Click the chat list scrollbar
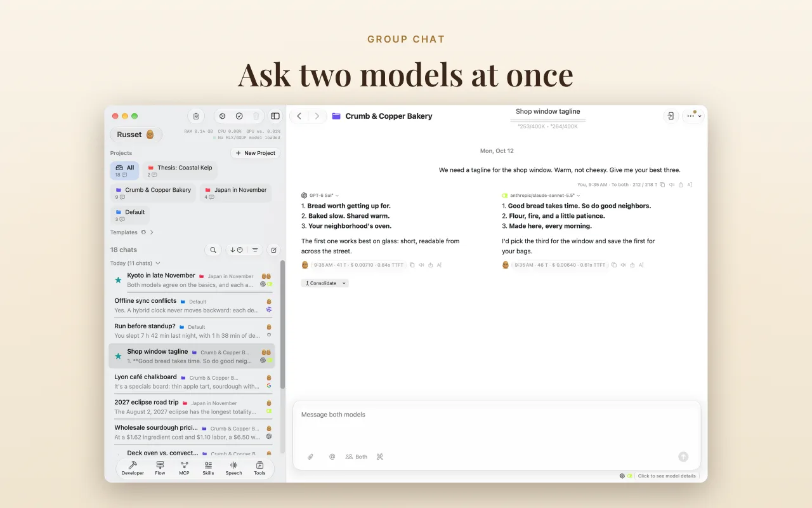812x508 pixels. [282, 324]
